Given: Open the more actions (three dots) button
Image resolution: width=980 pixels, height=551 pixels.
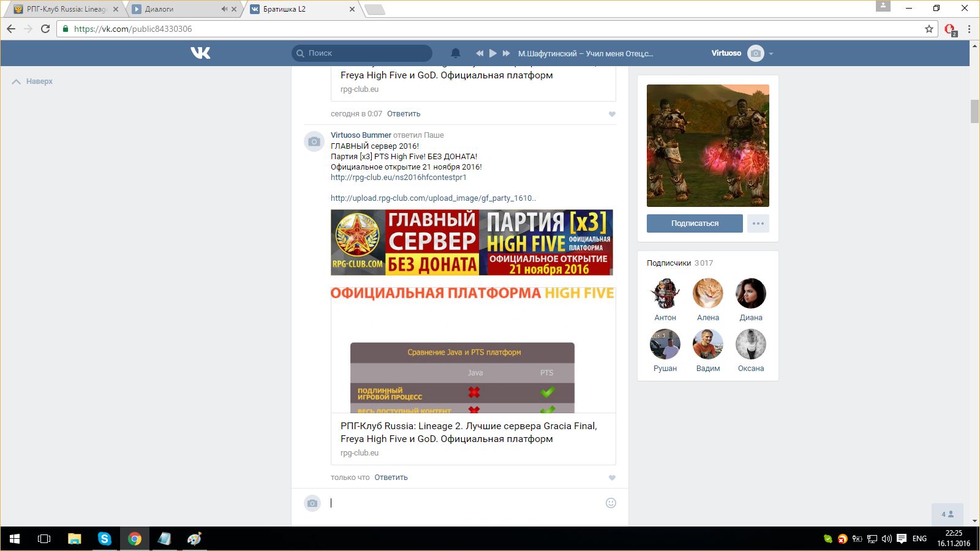Looking at the screenshot, I should point(758,223).
